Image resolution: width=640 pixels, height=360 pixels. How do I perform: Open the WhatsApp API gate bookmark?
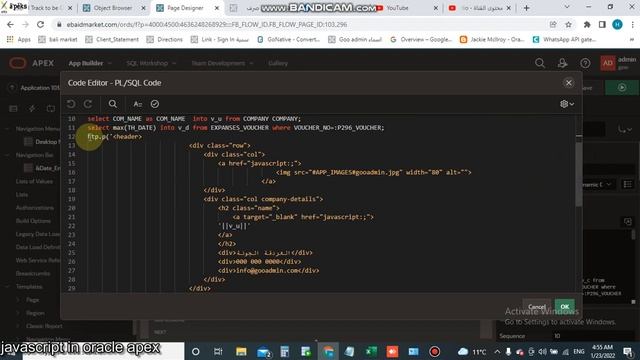click(564, 40)
